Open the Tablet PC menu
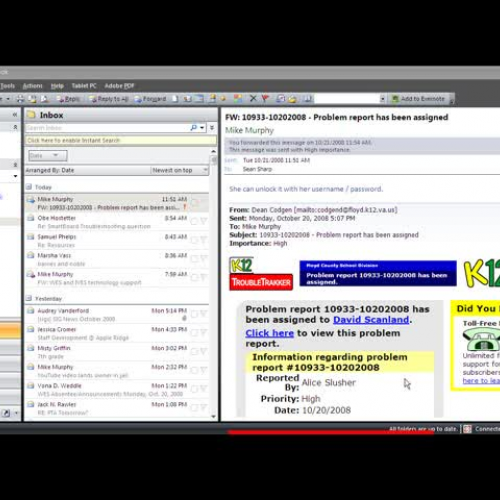The image size is (500, 500). (84, 86)
